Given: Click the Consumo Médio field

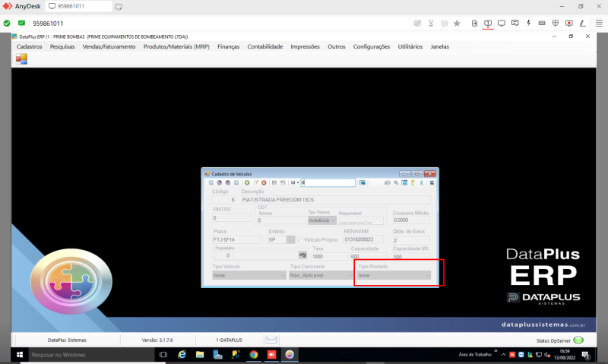Looking at the screenshot, I should (411, 220).
